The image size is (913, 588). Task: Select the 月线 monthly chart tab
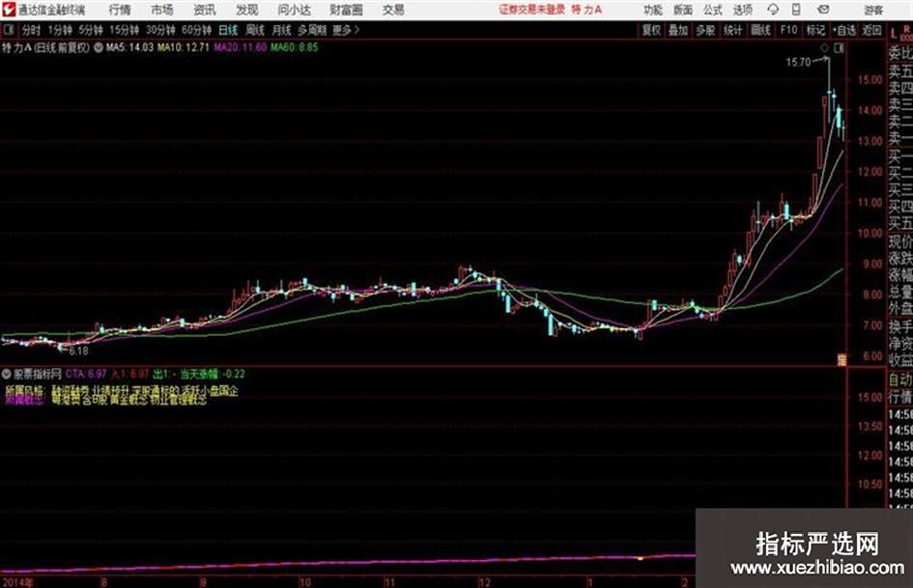coord(282,30)
